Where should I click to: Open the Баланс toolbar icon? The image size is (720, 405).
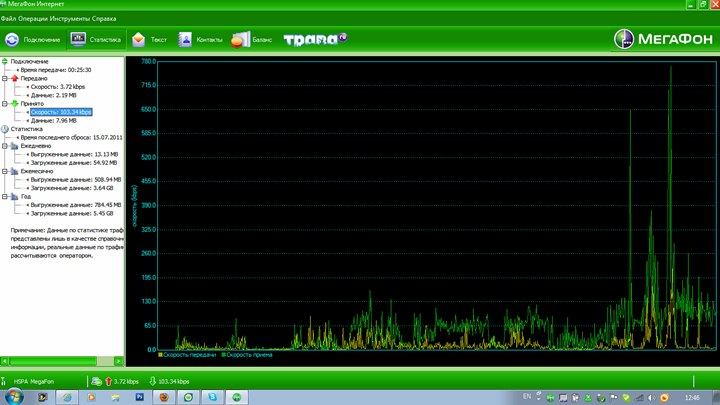(241, 39)
